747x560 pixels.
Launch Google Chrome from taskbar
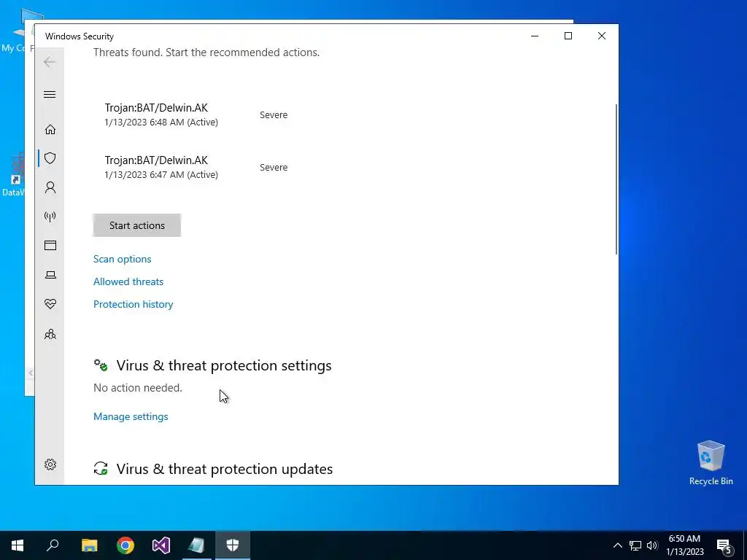(125, 545)
